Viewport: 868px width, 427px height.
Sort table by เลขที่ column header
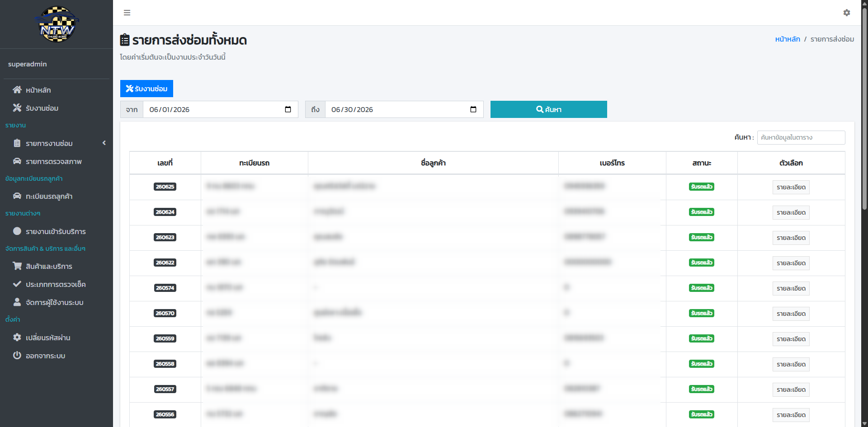pyautogui.click(x=165, y=163)
